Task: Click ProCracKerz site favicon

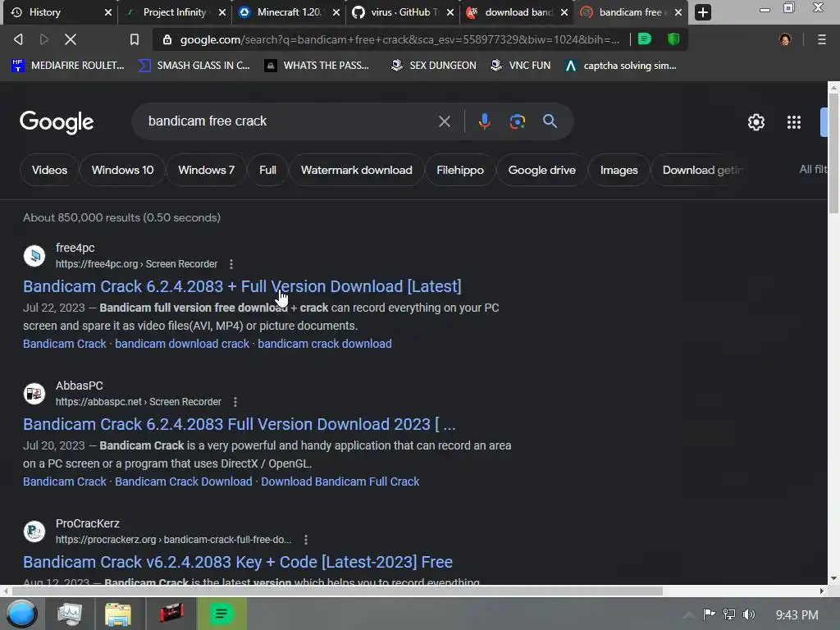Action: click(x=34, y=532)
